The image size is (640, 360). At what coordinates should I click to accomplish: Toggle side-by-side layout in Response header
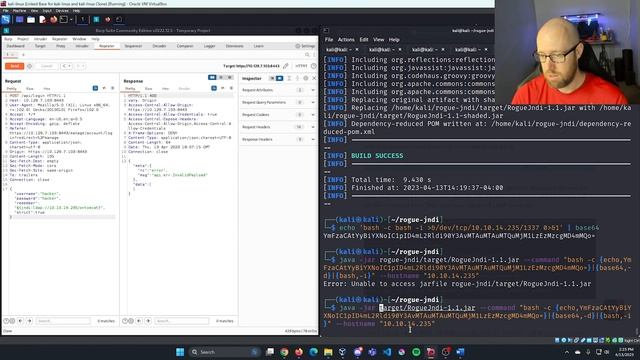(x=212, y=77)
